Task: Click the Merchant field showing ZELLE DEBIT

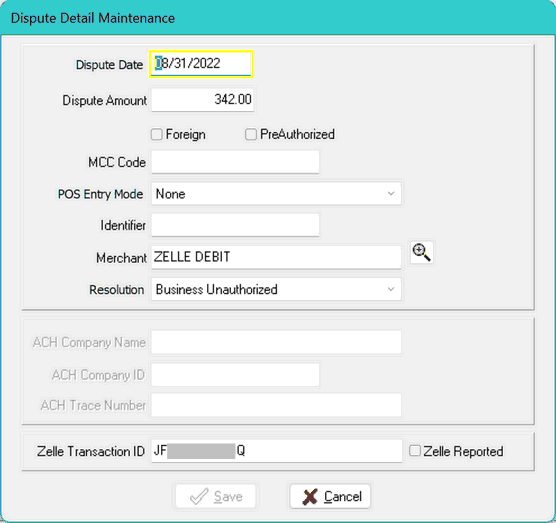Action: point(276,257)
